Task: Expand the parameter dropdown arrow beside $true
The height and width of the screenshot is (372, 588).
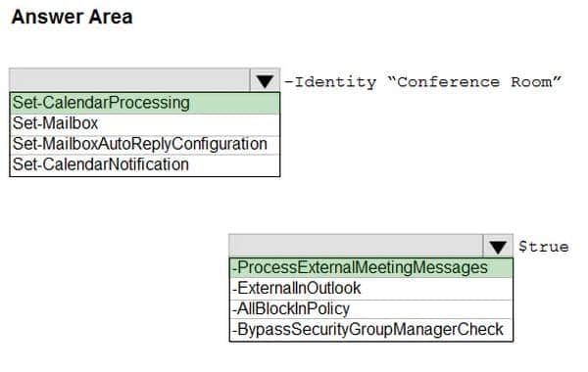Action: pyautogui.click(x=498, y=247)
